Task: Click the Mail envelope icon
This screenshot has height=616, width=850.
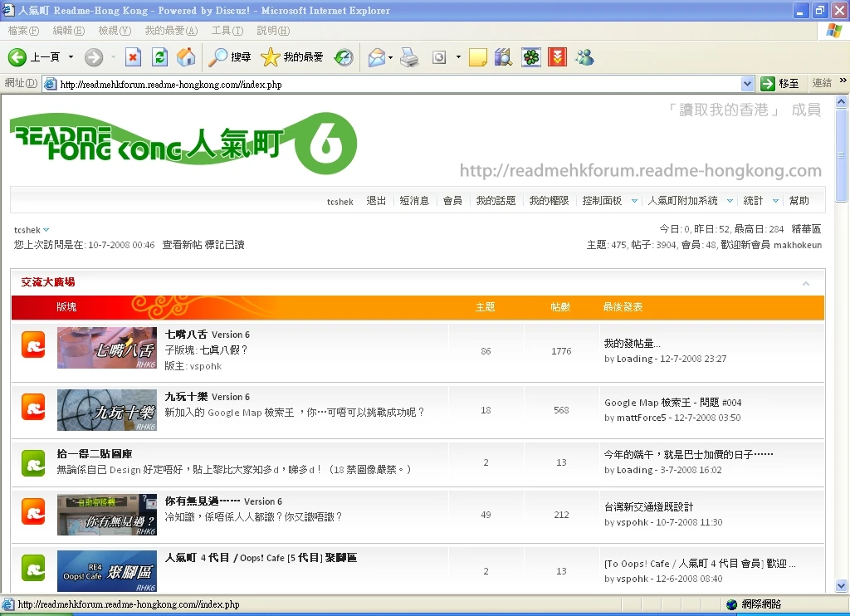Action: coord(376,57)
